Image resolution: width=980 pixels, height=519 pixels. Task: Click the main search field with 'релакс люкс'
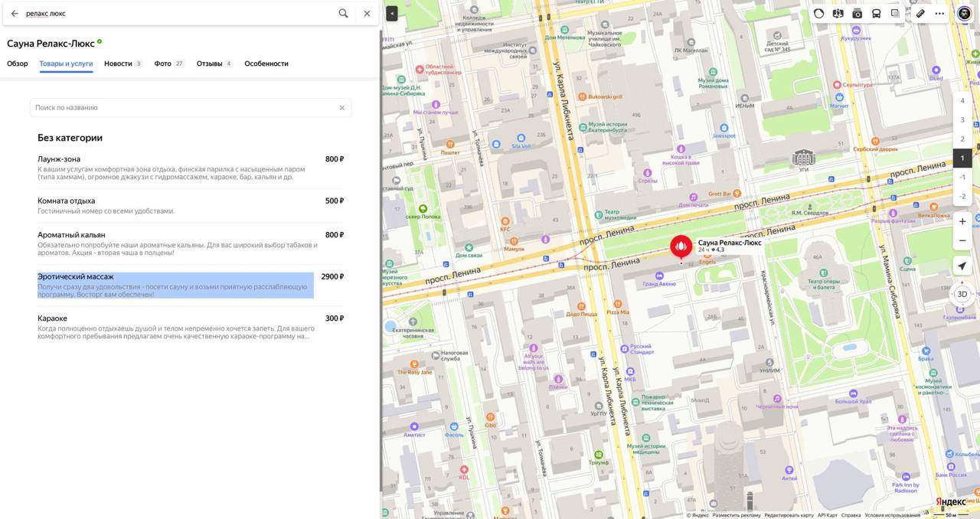tap(179, 13)
